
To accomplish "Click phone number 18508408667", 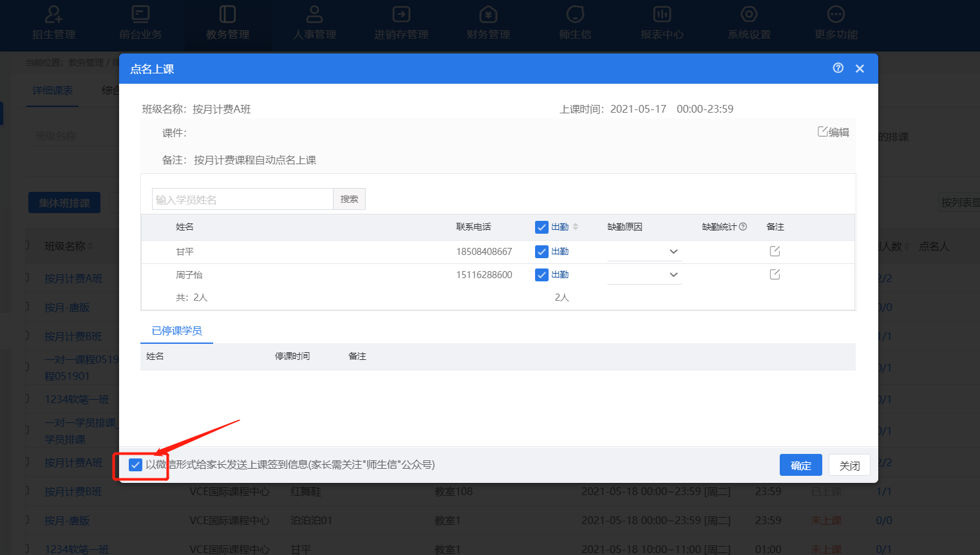I will coord(484,252).
